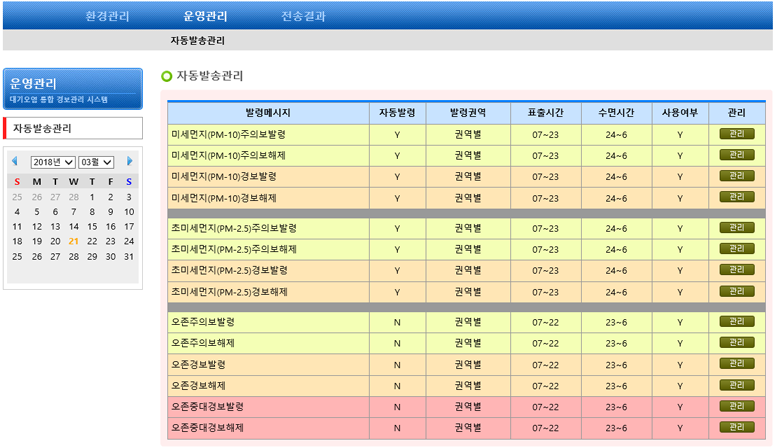Click 관리 button for 미세먼지(PM-10)경보해제

pos(736,197)
